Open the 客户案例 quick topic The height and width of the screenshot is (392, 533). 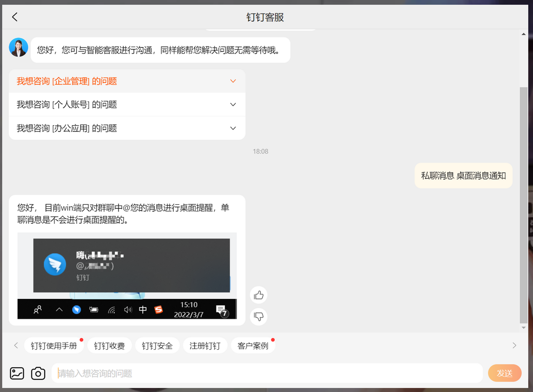[x=253, y=346]
